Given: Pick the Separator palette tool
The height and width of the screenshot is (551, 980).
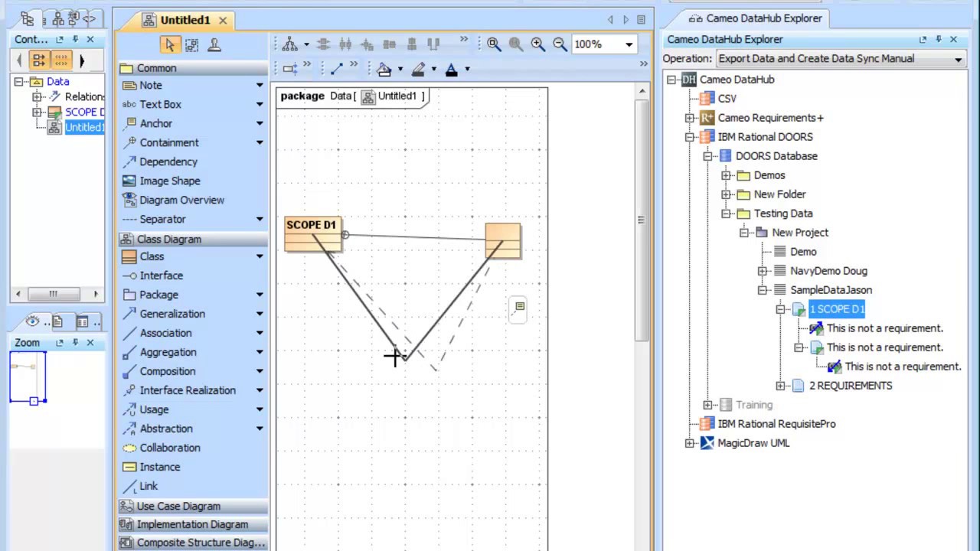Looking at the screenshot, I should pos(162,219).
